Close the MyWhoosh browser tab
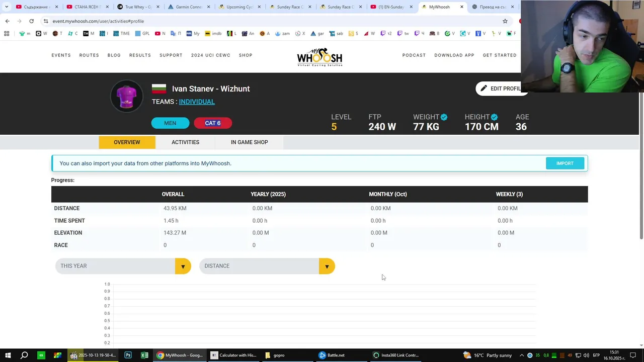This screenshot has height=362, width=644. tap(462, 7)
